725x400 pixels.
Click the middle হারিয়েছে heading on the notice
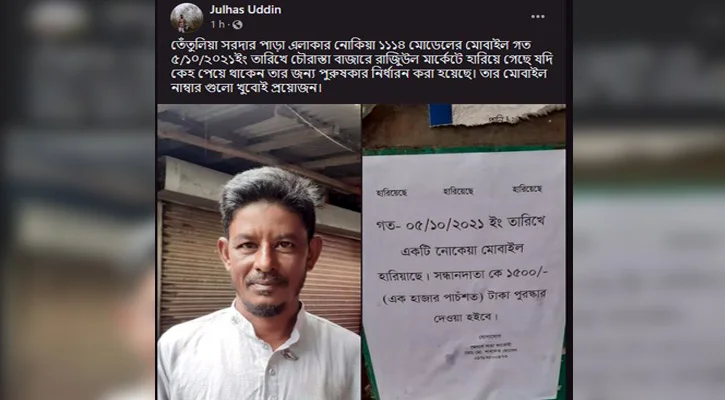(458, 191)
